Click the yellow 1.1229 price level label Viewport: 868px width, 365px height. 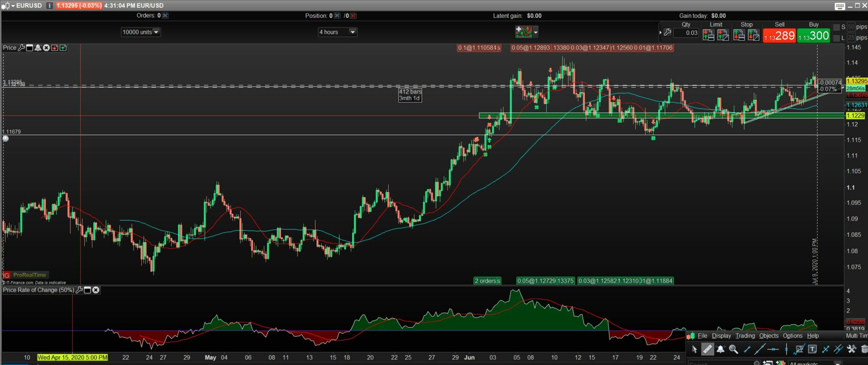tap(855, 116)
